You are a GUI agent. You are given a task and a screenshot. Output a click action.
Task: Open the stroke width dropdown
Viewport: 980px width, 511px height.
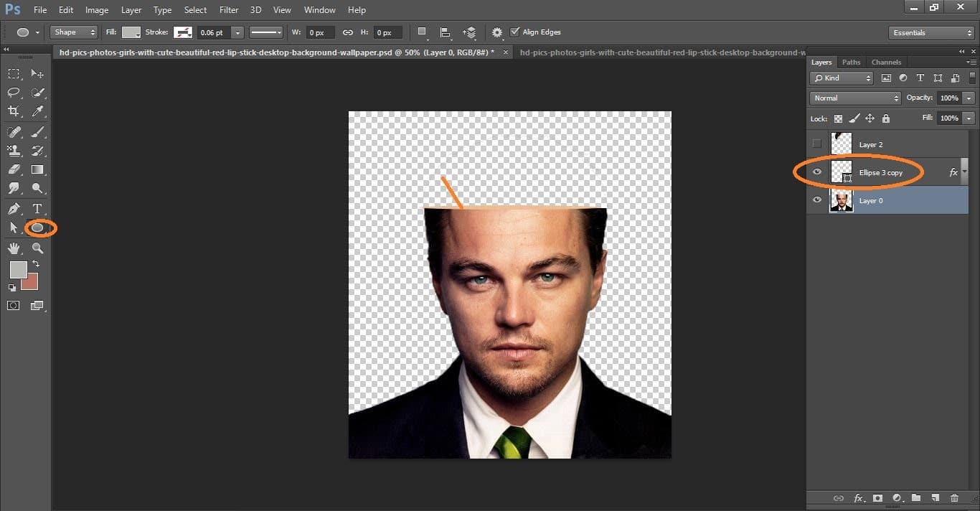[237, 32]
